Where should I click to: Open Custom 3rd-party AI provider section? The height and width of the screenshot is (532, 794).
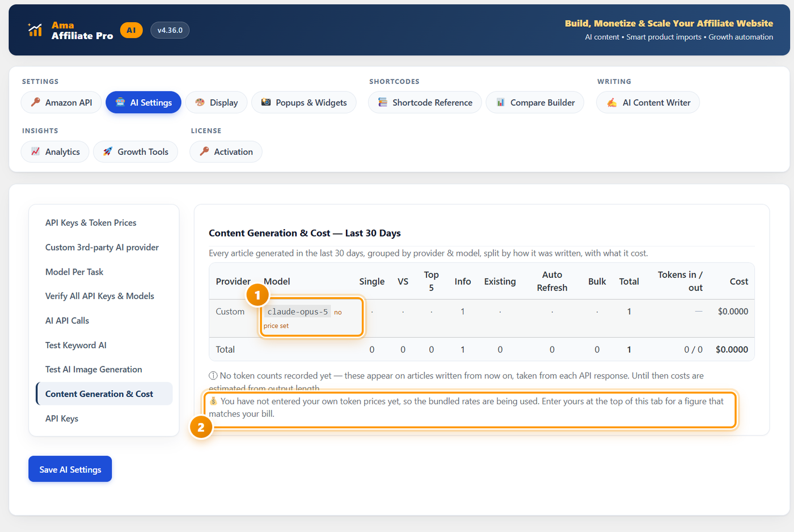click(x=104, y=247)
